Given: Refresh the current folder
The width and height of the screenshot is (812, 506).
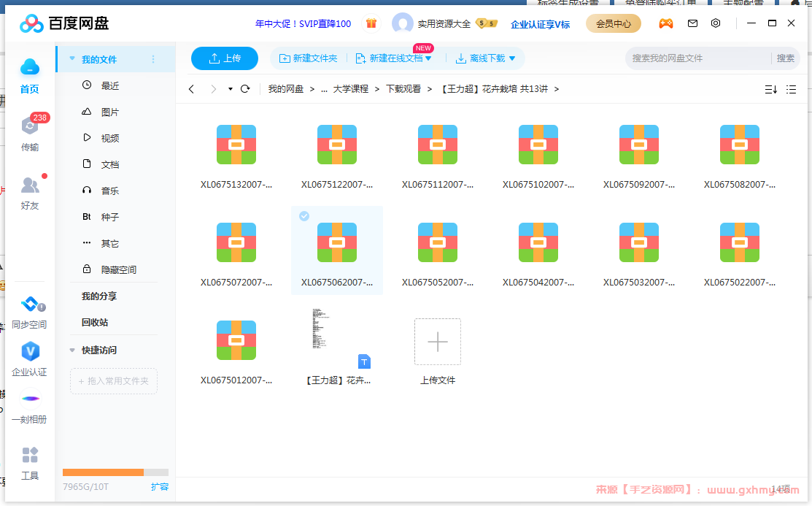Looking at the screenshot, I should (245, 89).
